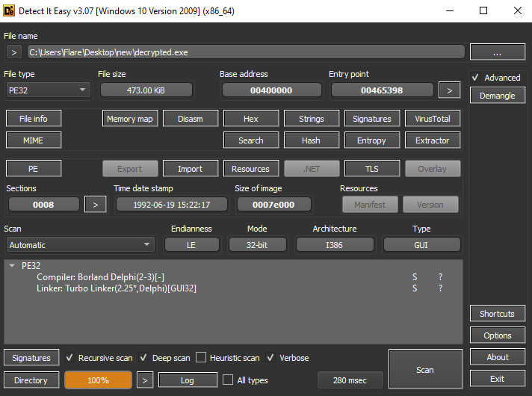This screenshot has height=396, width=532.
Task: Click the Base address 00400000 field
Action: coord(271,90)
